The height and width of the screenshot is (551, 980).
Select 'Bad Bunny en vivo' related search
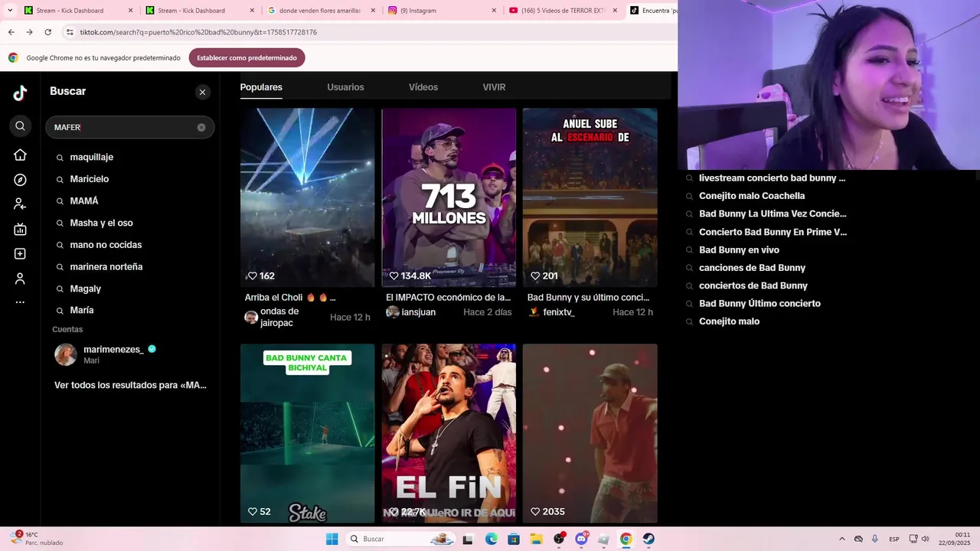coord(739,249)
